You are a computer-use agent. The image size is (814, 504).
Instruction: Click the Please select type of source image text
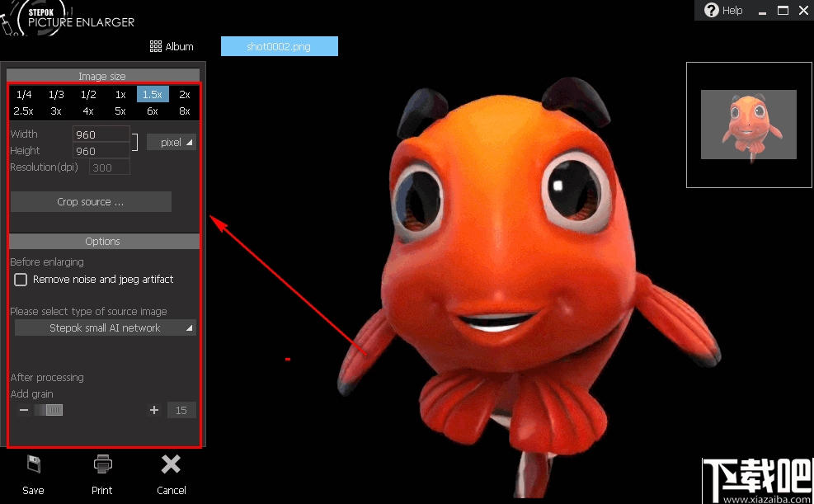[88, 312]
